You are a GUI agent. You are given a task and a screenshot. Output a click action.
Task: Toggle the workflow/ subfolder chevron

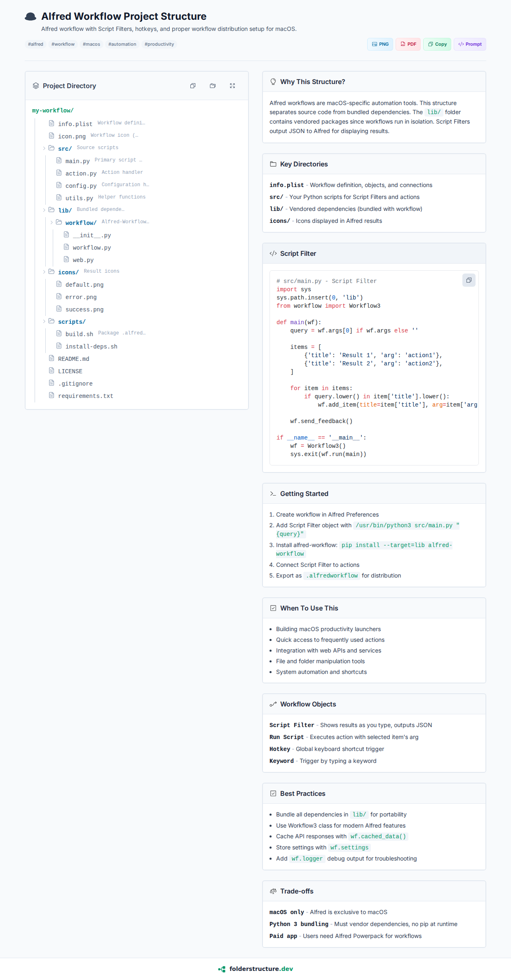(52, 222)
